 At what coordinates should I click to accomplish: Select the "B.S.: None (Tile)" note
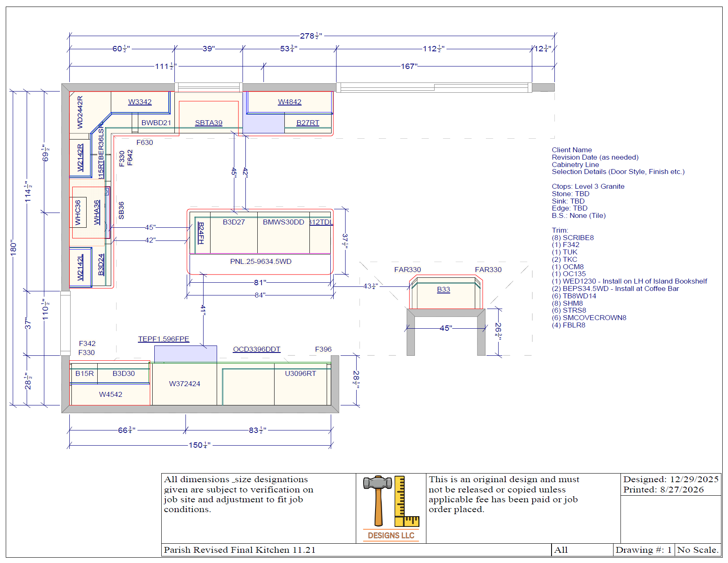(579, 215)
